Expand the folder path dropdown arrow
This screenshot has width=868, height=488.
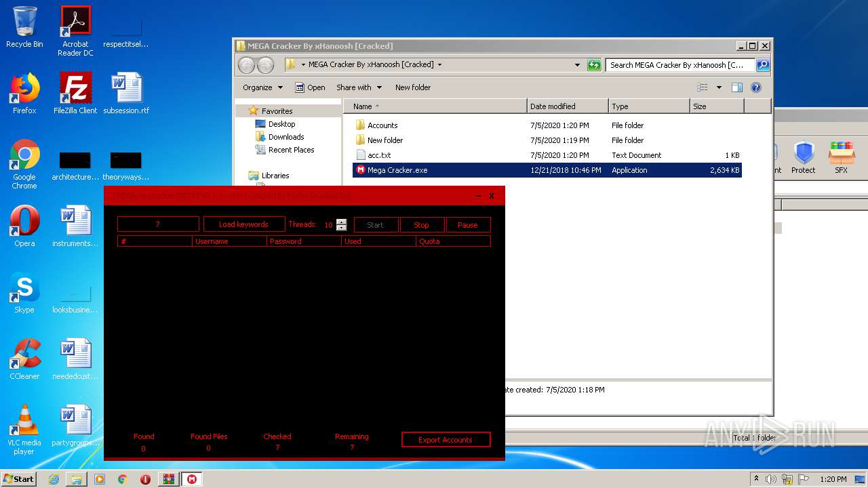click(x=439, y=65)
